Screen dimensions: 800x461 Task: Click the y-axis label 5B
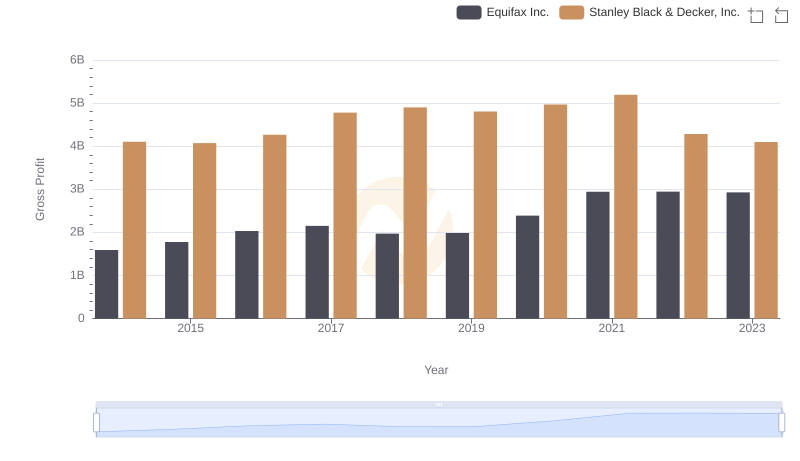tap(77, 103)
